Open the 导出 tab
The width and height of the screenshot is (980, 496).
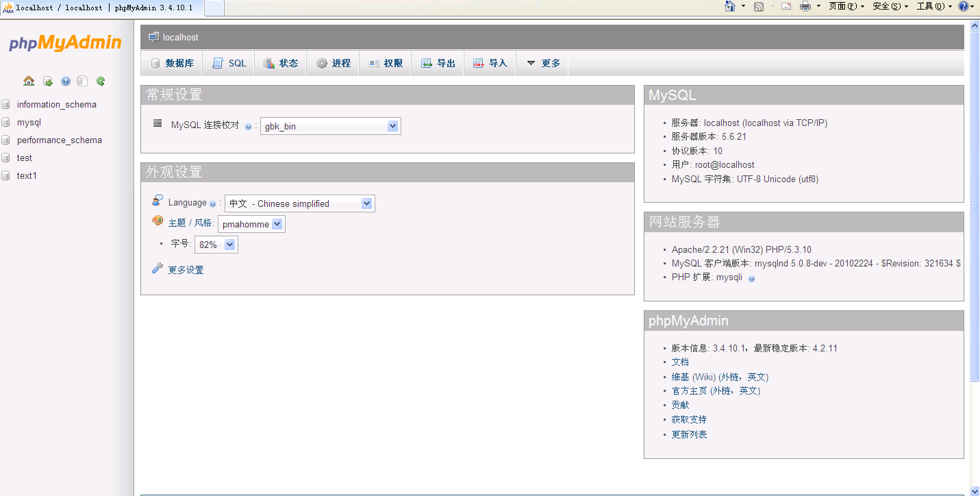coord(438,63)
